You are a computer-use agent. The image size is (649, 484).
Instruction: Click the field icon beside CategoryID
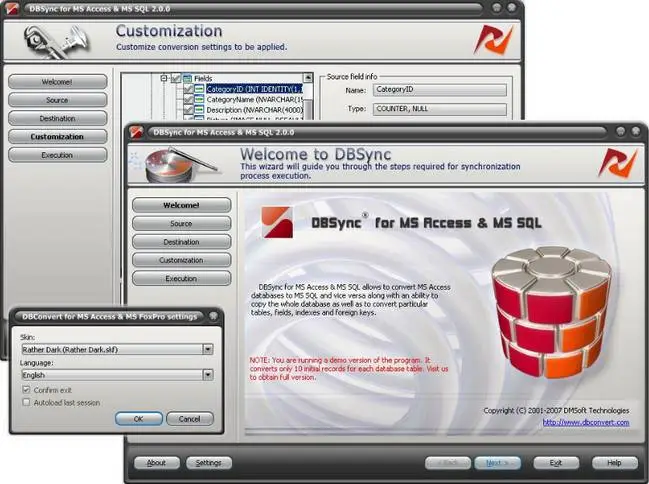[199, 89]
